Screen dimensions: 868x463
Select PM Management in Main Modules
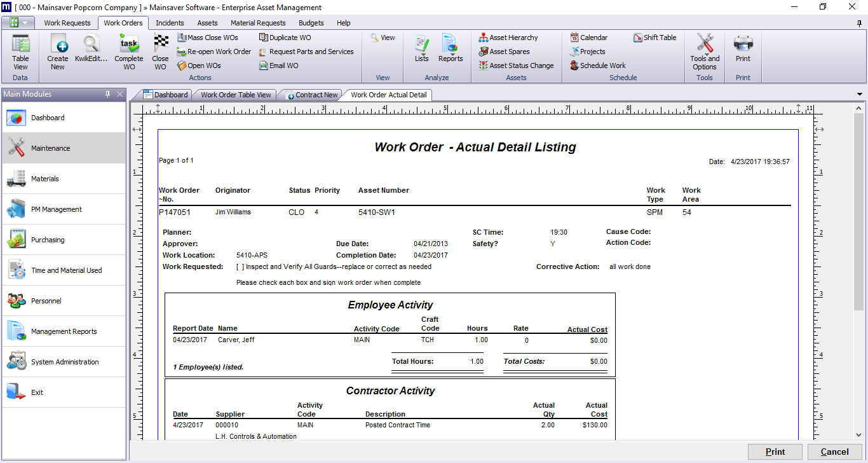coord(57,209)
